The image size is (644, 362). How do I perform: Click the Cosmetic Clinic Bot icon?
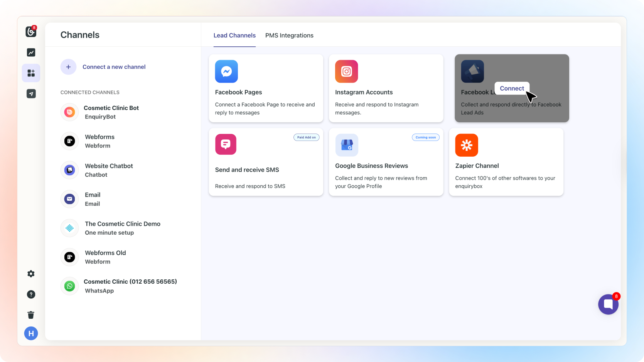click(69, 112)
